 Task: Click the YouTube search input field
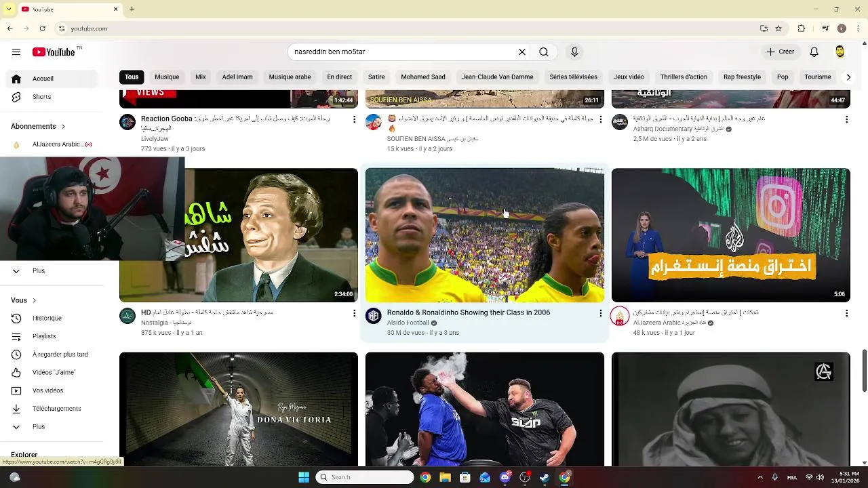(403, 52)
